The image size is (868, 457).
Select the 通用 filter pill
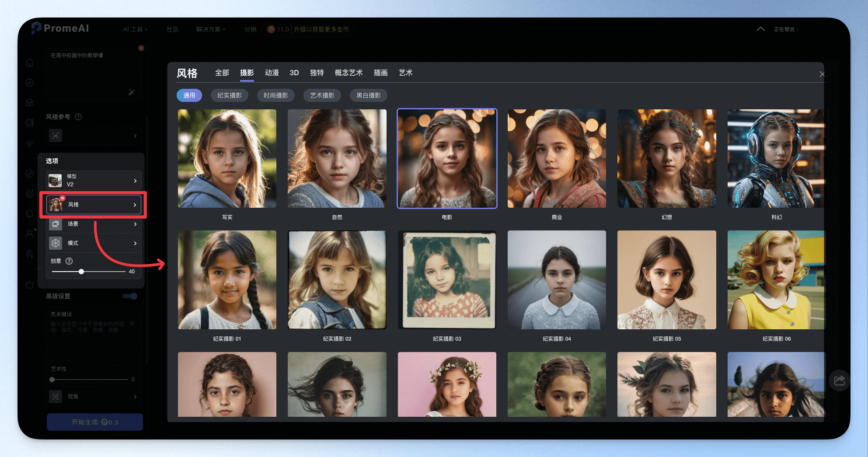pos(189,95)
